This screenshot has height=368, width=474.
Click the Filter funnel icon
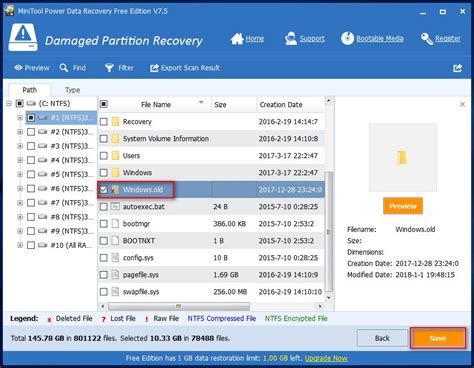(x=109, y=68)
